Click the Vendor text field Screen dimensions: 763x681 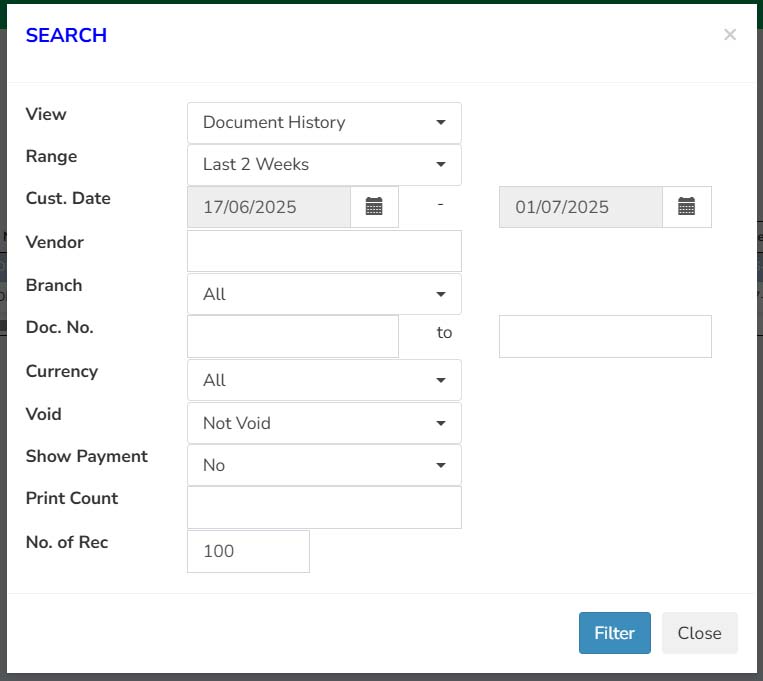coord(324,251)
